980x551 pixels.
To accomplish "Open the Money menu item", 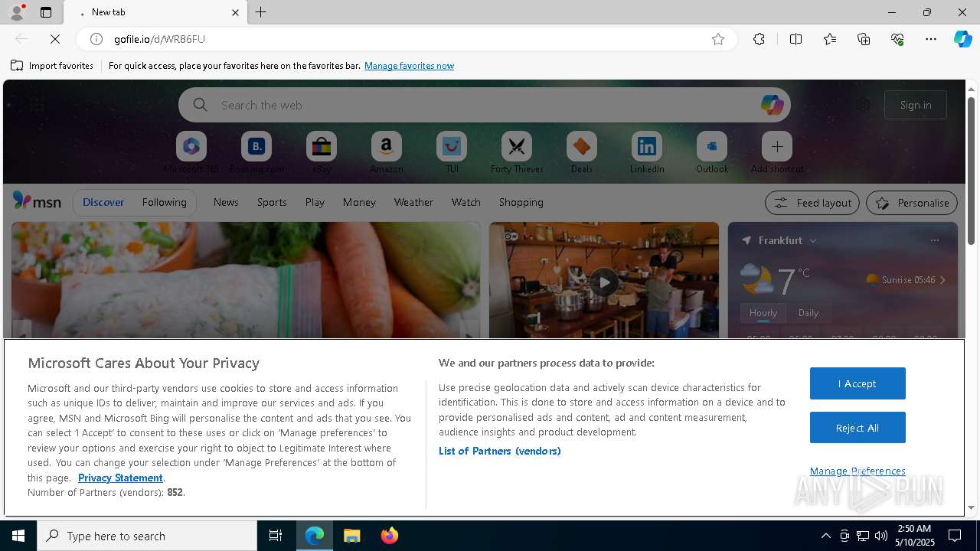I will point(359,202).
